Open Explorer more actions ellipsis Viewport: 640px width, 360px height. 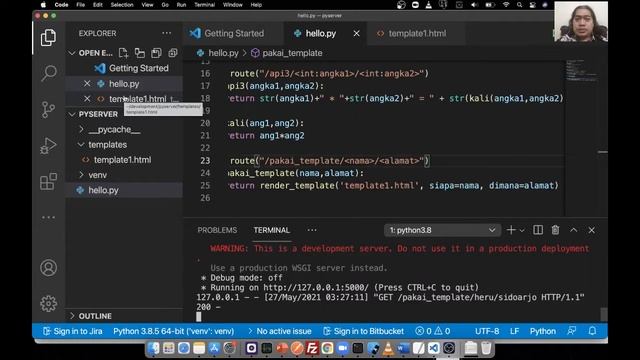click(167, 33)
